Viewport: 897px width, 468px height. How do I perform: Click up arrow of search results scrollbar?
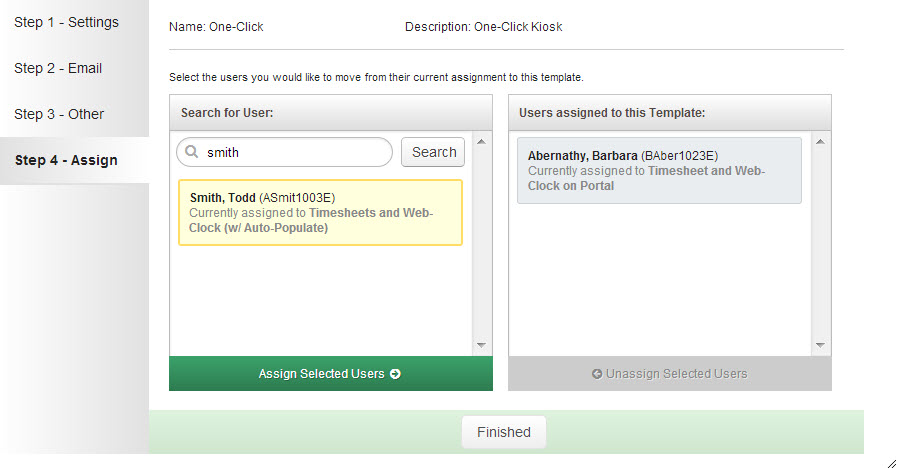[481, 141]
